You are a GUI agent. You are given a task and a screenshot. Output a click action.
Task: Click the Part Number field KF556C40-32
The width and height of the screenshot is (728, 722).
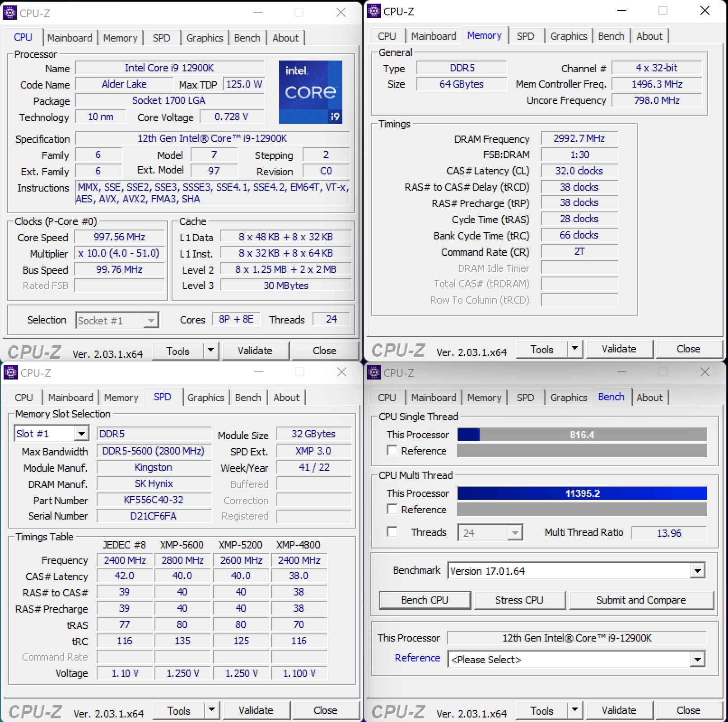(154, 500)
